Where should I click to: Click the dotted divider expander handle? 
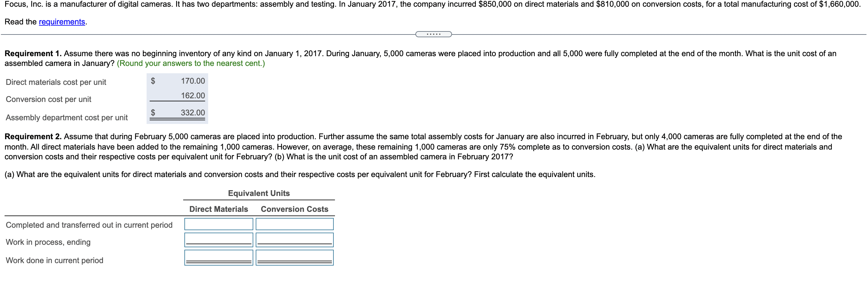(x=433, y=34)
